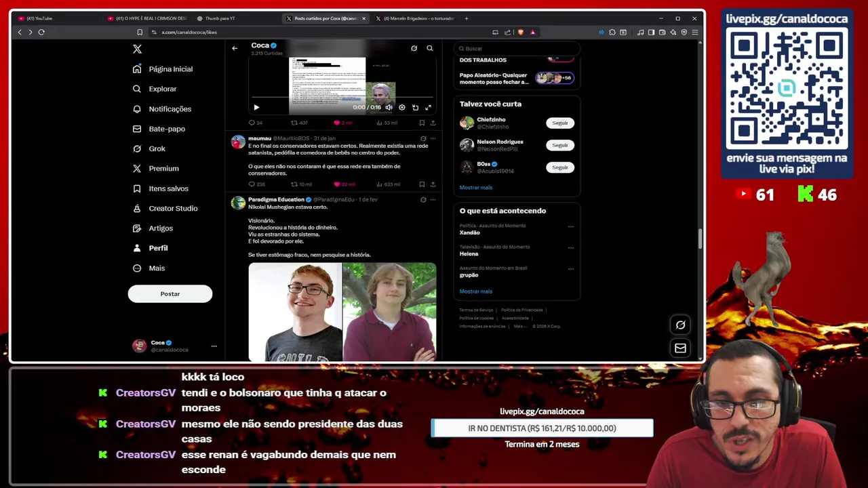Seek along the video progress bar
This screenshot has width=868, height=488.
pos(342,98)
